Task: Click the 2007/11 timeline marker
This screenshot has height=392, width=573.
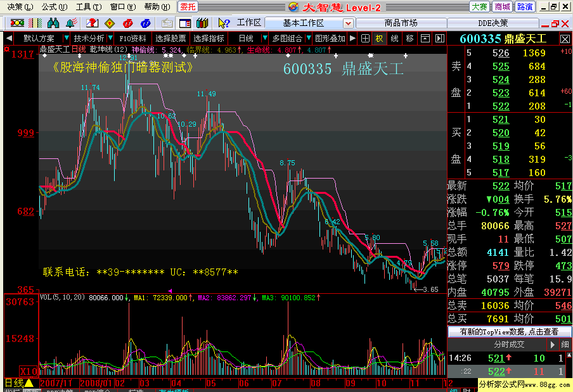Action: tap(56, 383)
